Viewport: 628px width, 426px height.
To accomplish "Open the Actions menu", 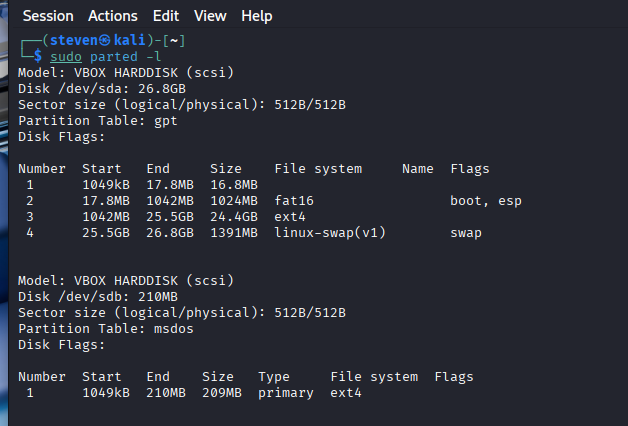I will coord(113,16).
